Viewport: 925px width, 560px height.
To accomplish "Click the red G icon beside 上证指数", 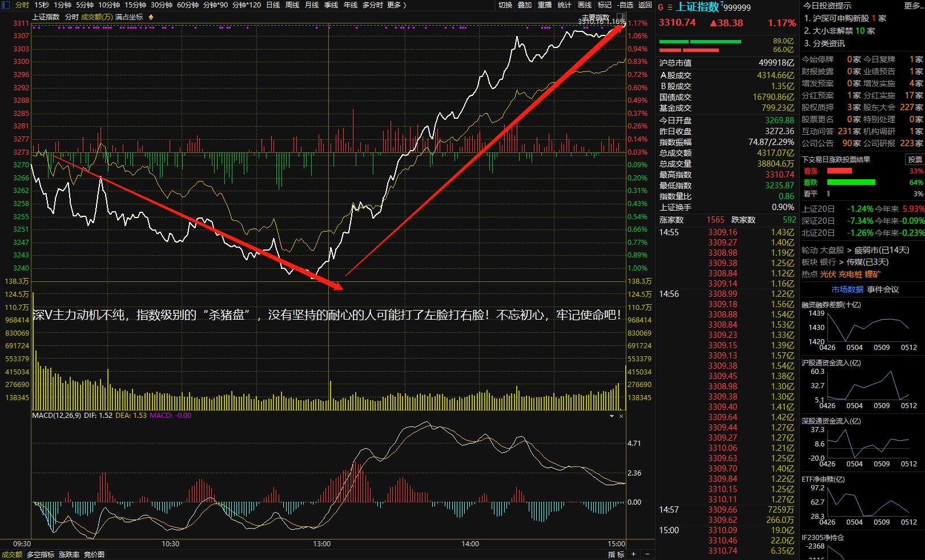I will tap(661, 7).
